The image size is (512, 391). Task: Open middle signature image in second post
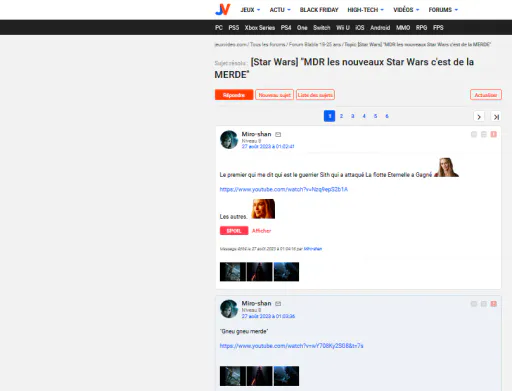tap(260, 376)
